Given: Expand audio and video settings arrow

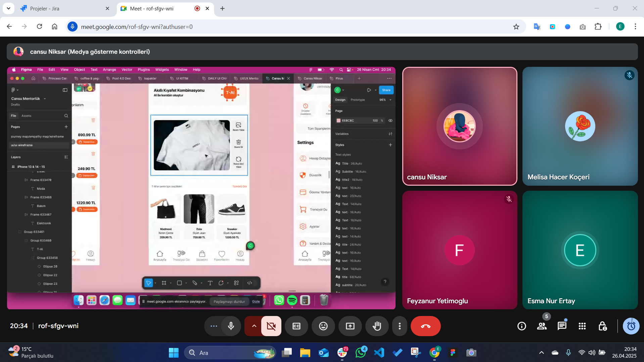Looking at the screenshot, I should tap(254, 326).
